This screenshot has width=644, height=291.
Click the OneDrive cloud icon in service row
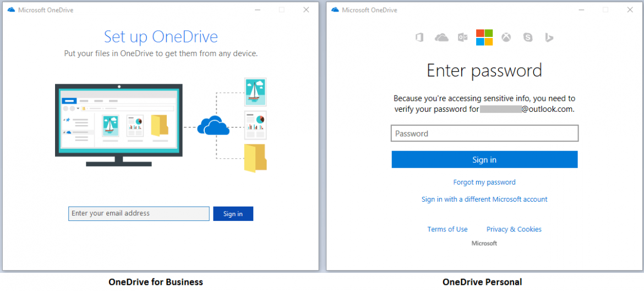pos(441,37)
